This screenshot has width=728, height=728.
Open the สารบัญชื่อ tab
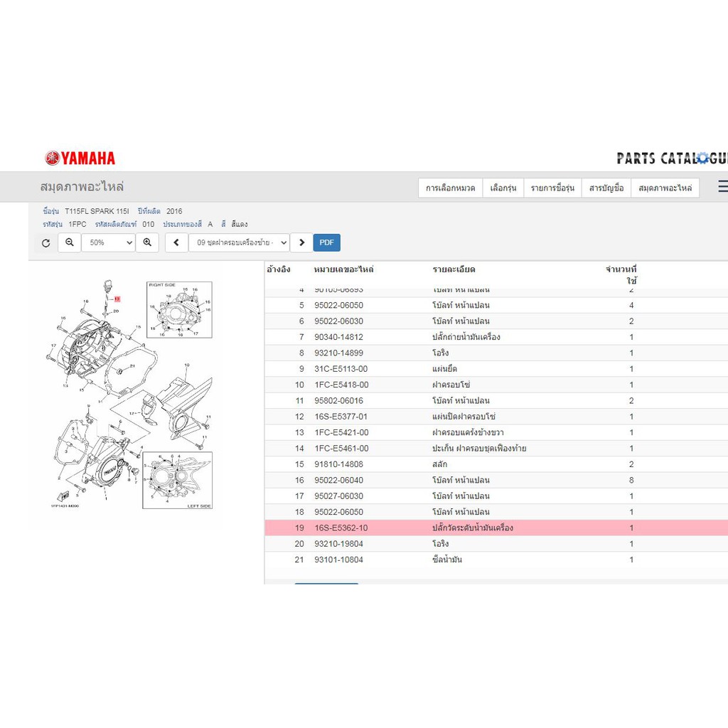tap(606, 188)
